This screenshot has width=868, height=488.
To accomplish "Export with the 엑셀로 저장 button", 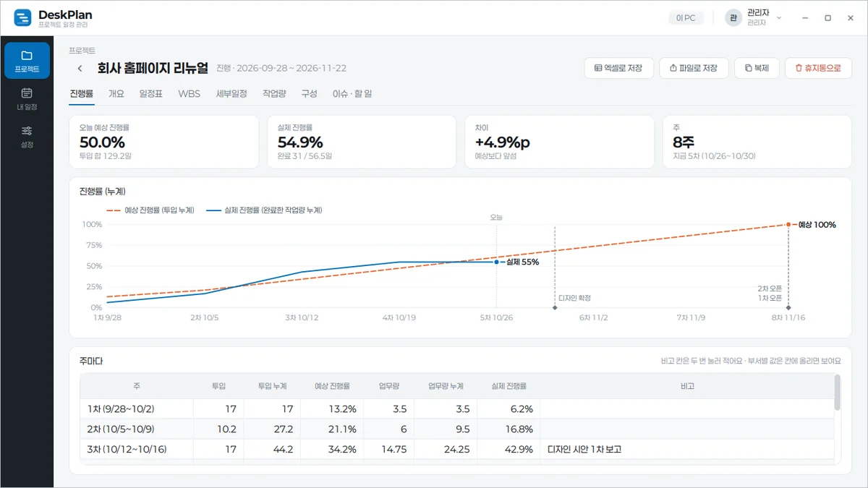I will point(618,68).
